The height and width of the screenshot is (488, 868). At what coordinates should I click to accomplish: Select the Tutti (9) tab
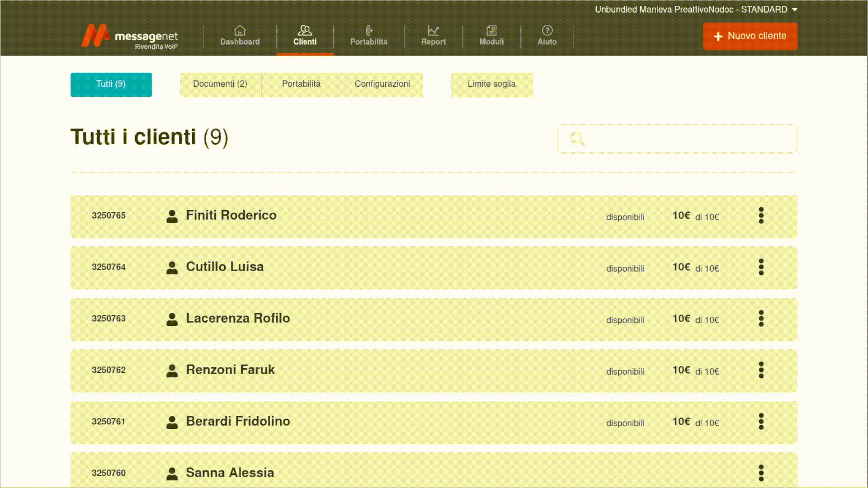111,84
